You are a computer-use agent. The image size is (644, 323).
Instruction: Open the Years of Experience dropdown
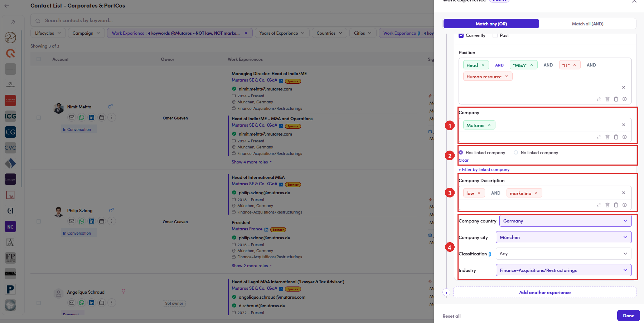(x=282, y=33)
